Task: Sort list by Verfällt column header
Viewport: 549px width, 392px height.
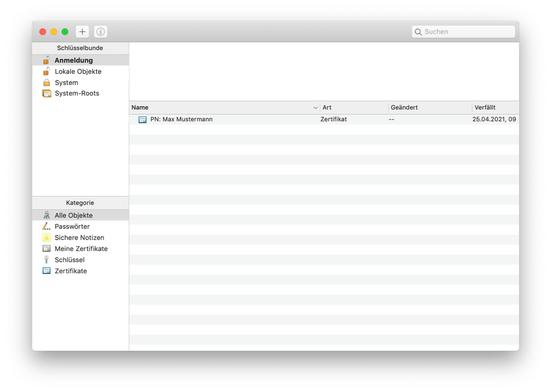Action: (494, 108)
